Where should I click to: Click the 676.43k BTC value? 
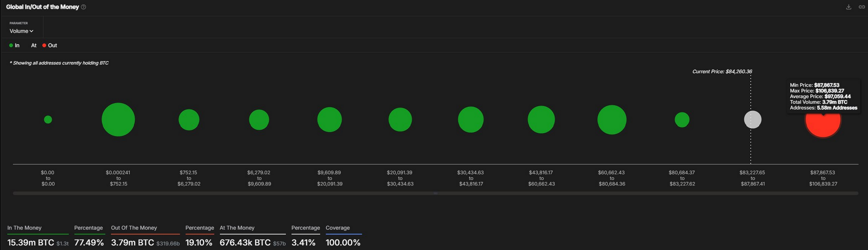245,243
